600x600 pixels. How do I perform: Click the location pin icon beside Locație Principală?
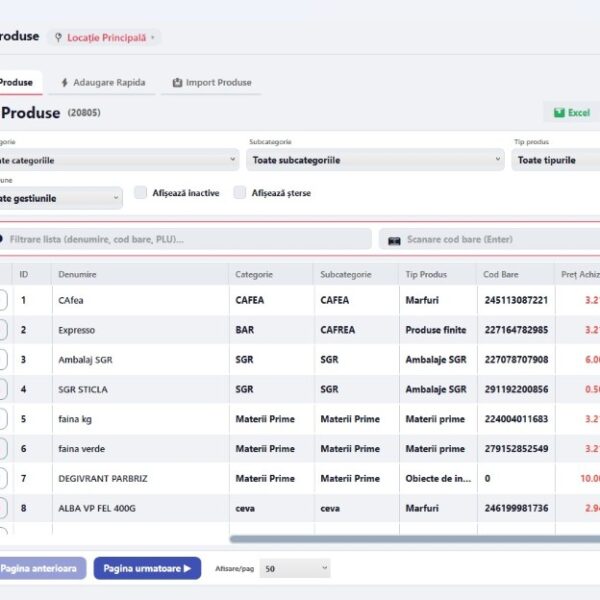point(58,38)
